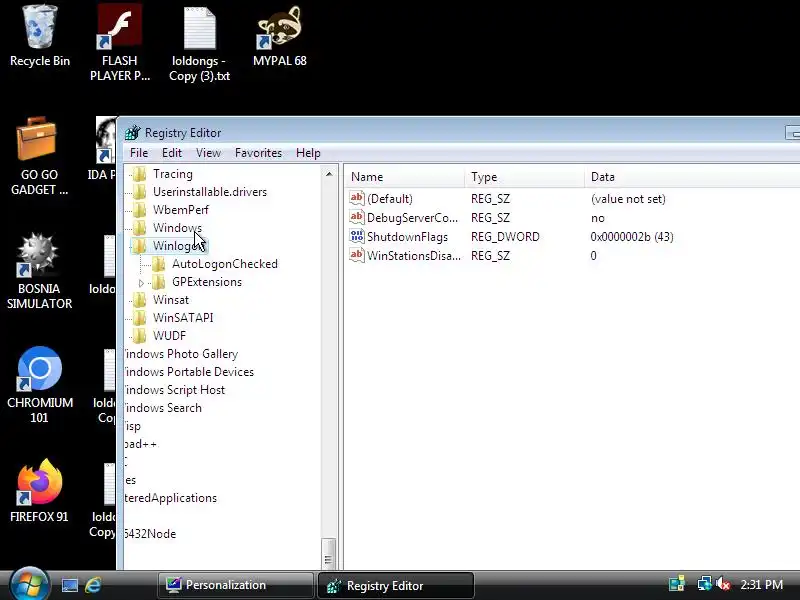Select the Tracing folder icon

coord(139,174)
